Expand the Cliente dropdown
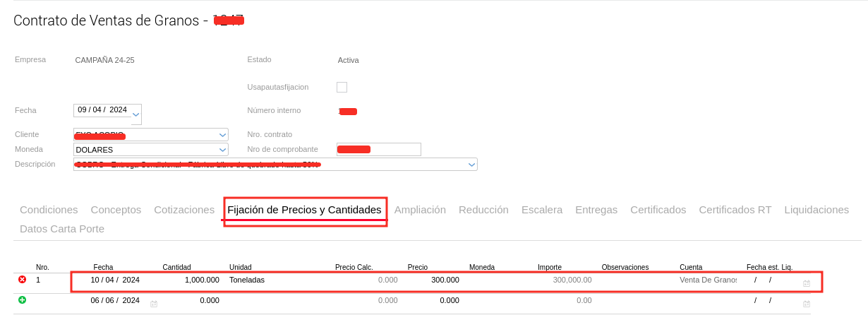Screen dimensions: 868x320 (x=222, y=134)
